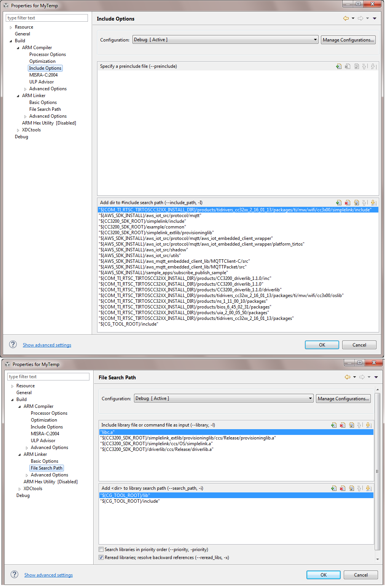The height and width of the screenshot is (588, 386).
Task: Edit the selected include search path
Action: click(x=356, y=203)
